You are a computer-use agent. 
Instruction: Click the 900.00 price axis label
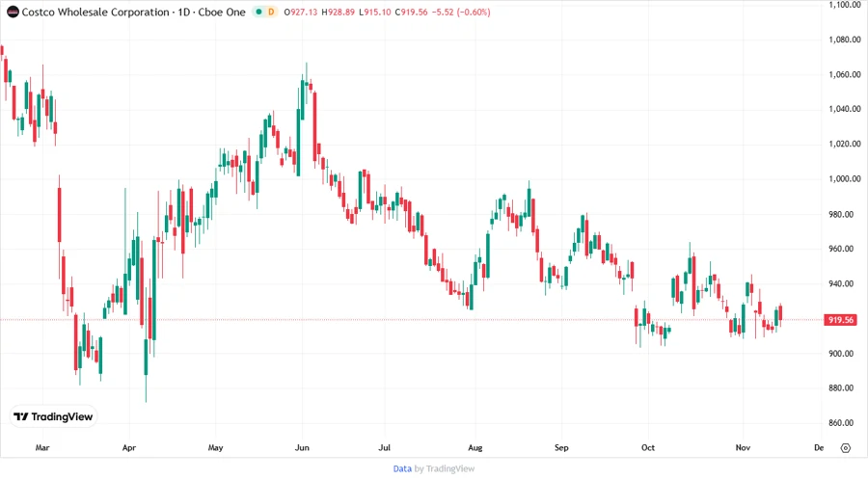[841, 354]
